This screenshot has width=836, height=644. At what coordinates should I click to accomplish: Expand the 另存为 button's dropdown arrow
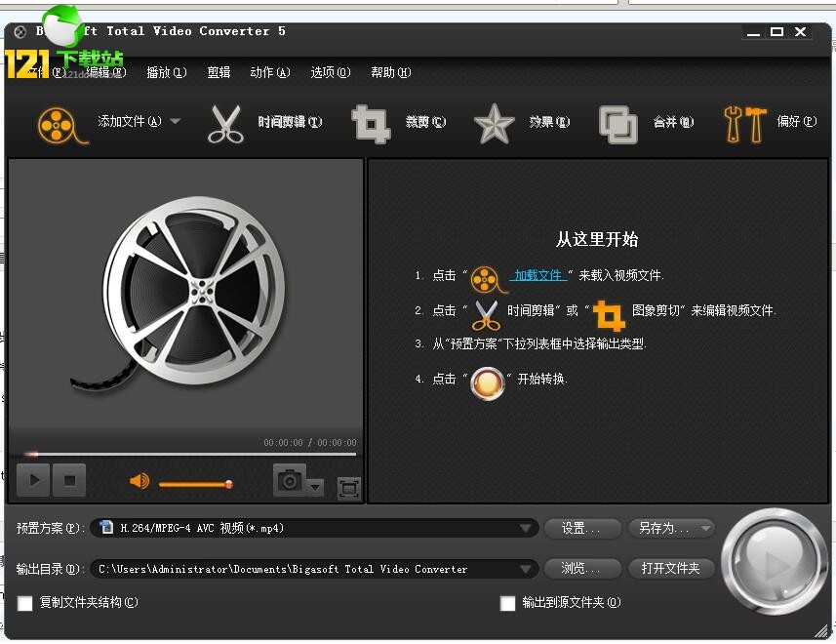tap(706, 528)
